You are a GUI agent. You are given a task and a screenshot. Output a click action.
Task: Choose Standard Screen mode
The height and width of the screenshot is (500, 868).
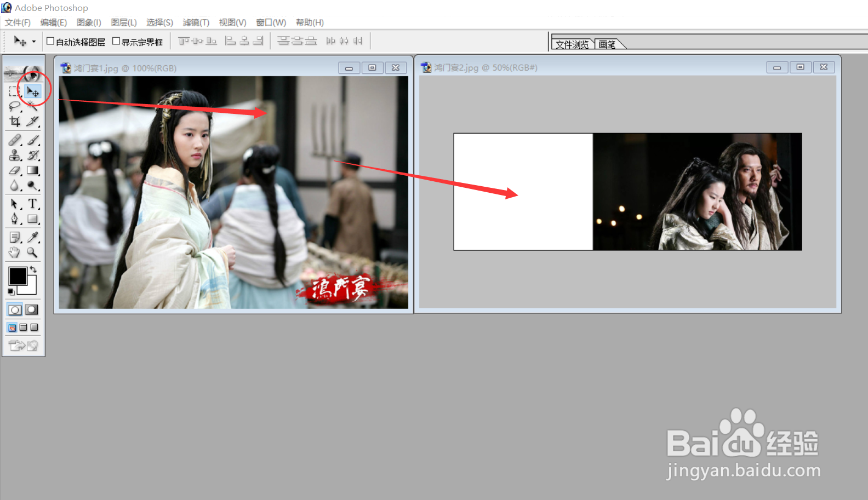pyautogui.click(x=12, y=327)
